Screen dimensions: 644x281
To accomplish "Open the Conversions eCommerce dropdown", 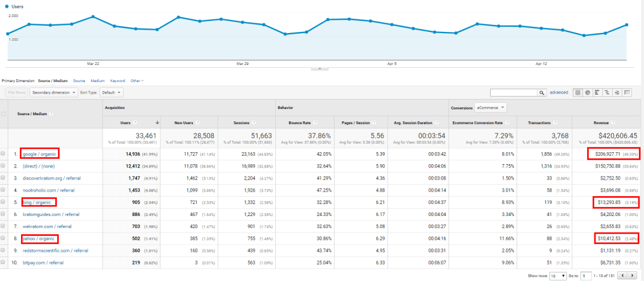I will point(491,107).
